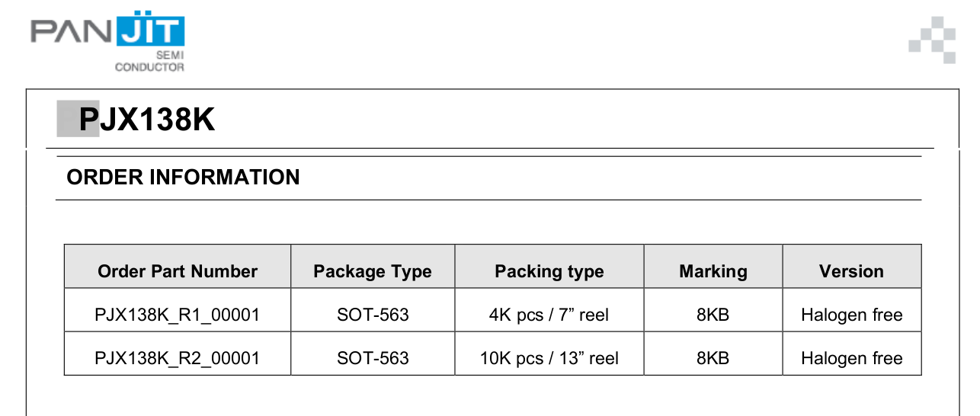
Task: Click Halogen free in the R1 row
Action: click(852, 315)
